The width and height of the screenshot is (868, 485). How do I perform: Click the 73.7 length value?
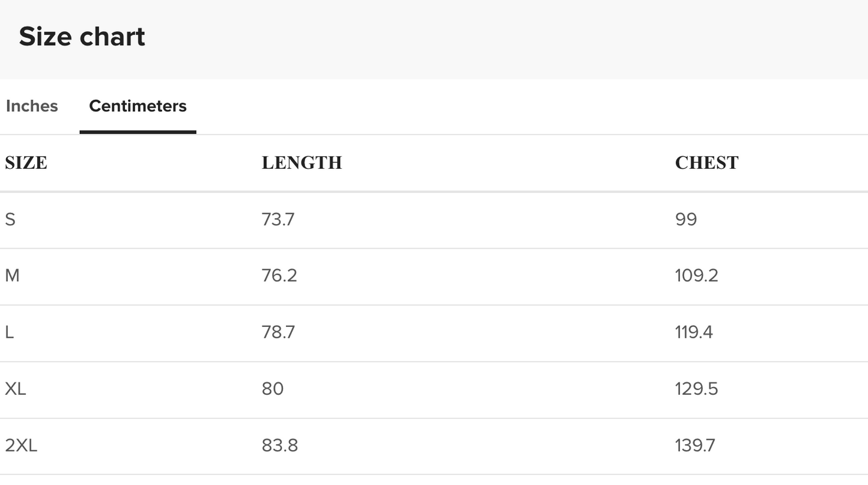pos(278,219)
